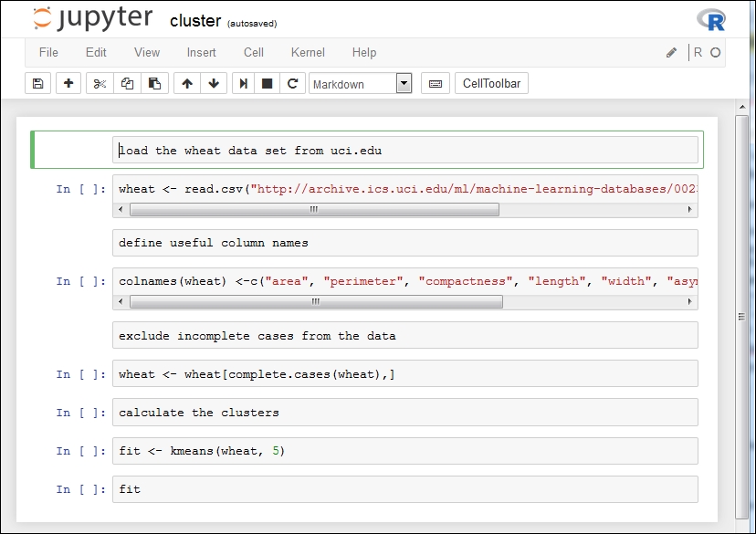Insert cell below with plus icon

point(68,83)
